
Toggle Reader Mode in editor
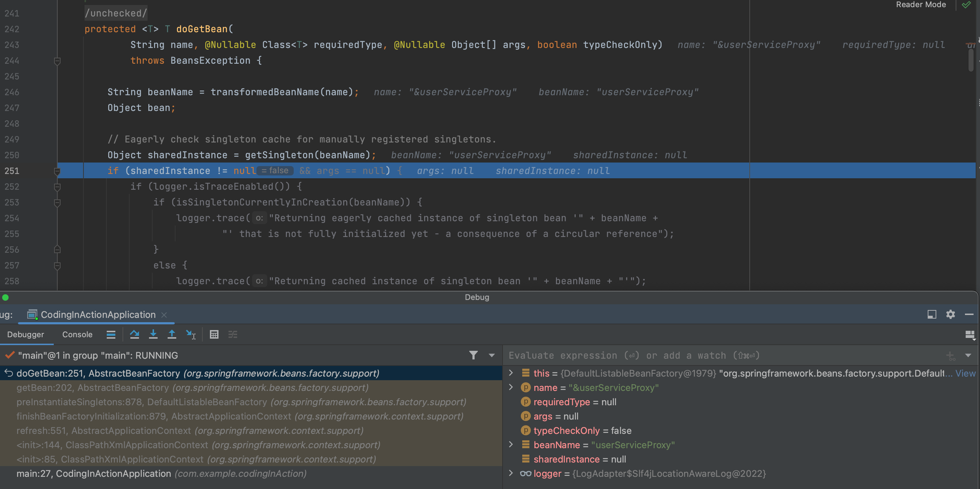coord(920,5)
